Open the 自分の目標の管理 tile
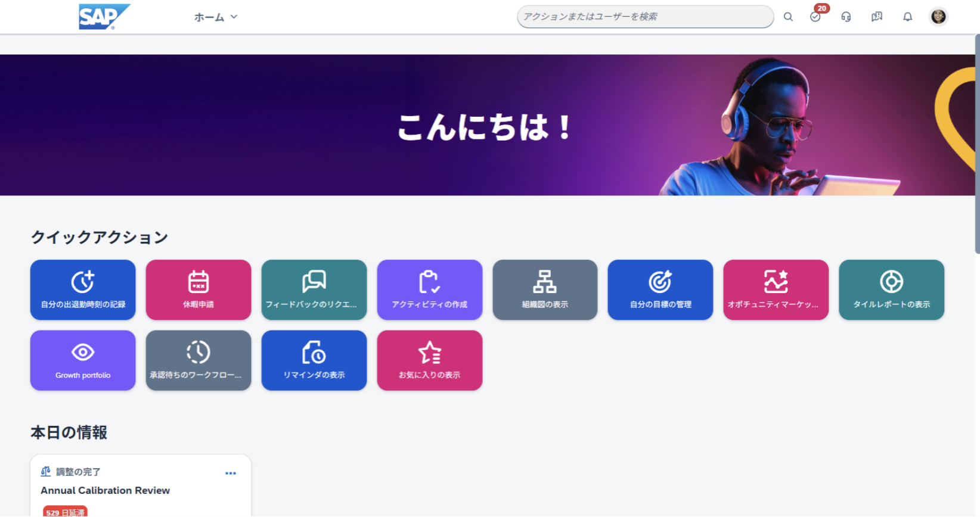The height and width of the screenshot is (517, 980). coord(660,289)
